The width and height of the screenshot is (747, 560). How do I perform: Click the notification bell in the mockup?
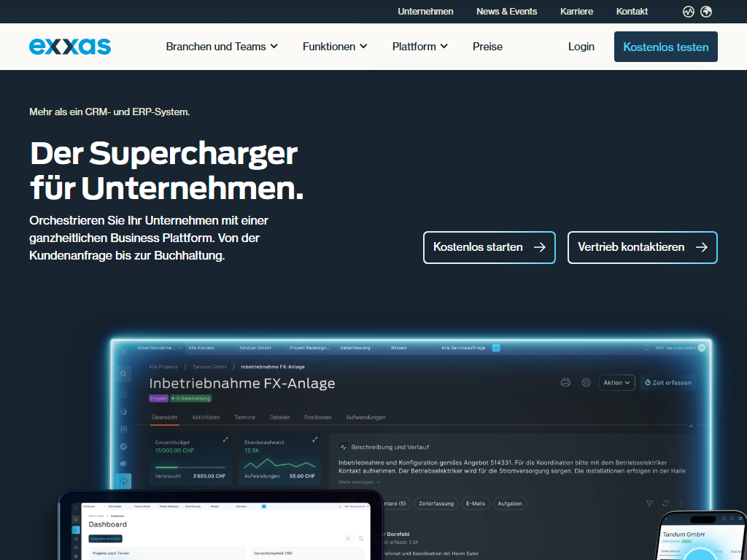pyautogui.click(x=646, y=348)
